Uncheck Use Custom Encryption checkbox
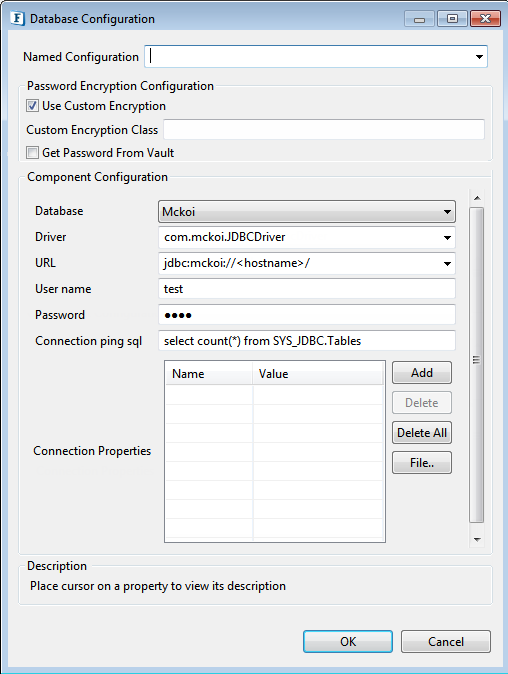 32,106
